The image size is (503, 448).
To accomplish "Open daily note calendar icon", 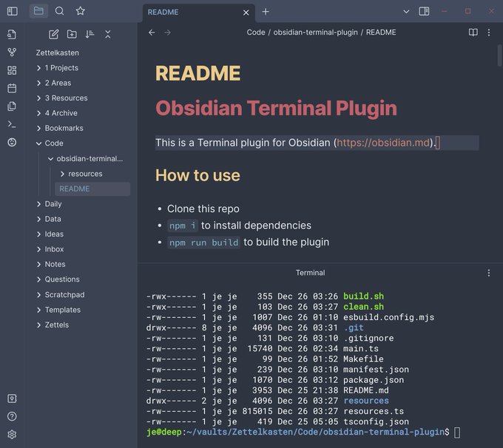I will coord(12,88).
